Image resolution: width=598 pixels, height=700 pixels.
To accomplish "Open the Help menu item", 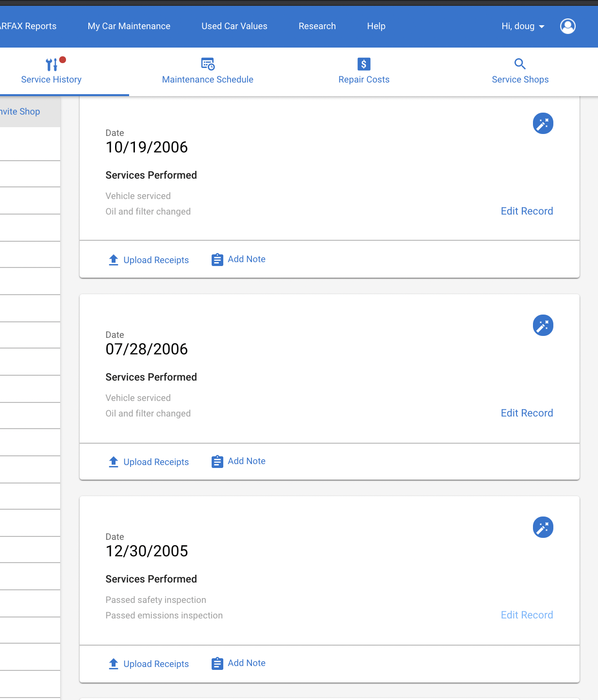I will tap(376, 26).
